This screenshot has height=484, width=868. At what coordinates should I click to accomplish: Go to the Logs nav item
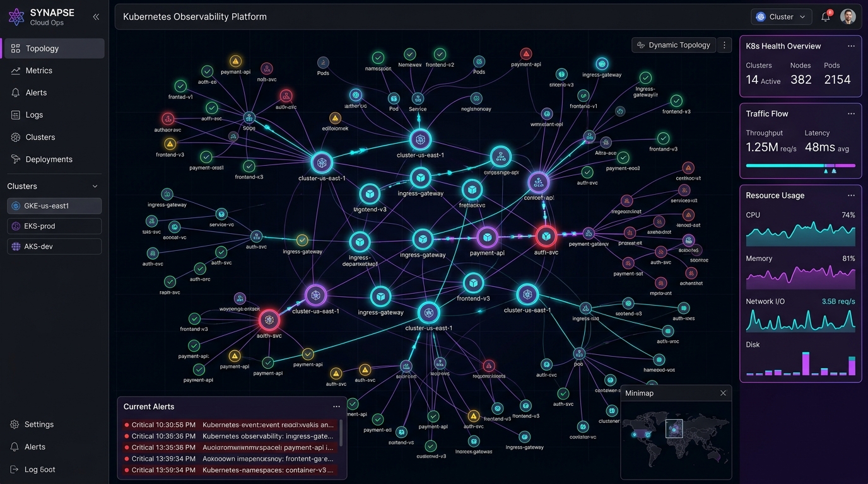click(54, 115)
